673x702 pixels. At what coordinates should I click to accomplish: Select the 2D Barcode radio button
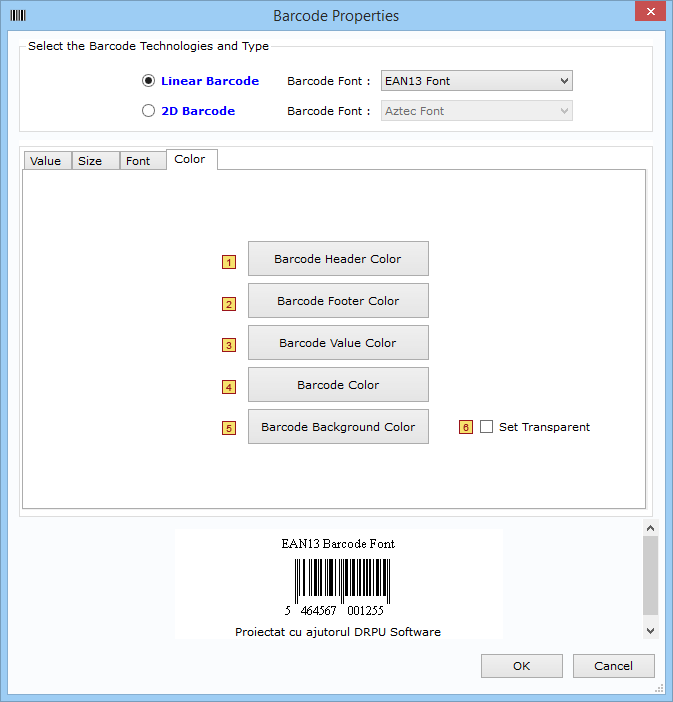tap(148, 111)
